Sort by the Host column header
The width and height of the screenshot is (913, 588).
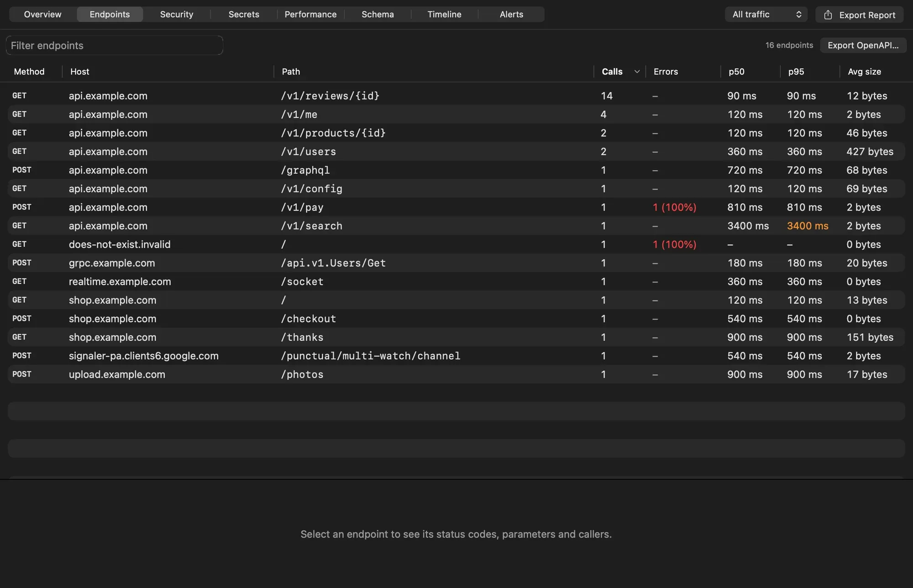pyautogui.click(x=79, y=72)
